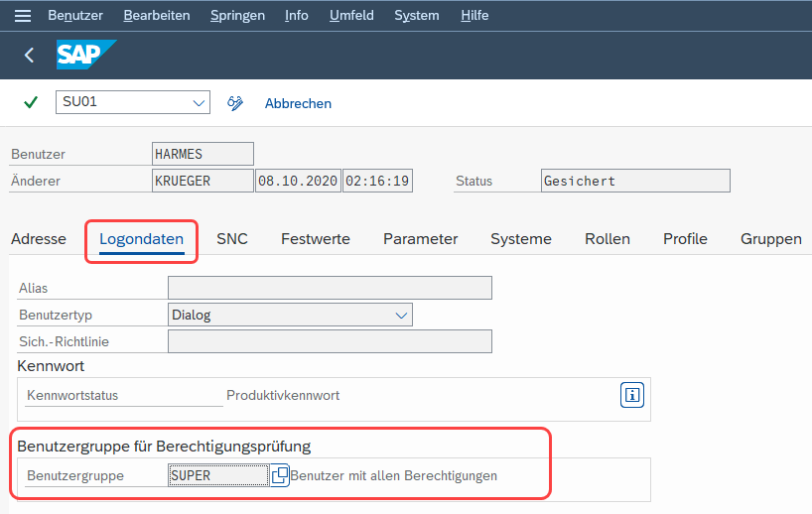The image size is (812, 514).
Task: Open value help next to Benutzergruppe field
Action: click(x=280, y=475)
